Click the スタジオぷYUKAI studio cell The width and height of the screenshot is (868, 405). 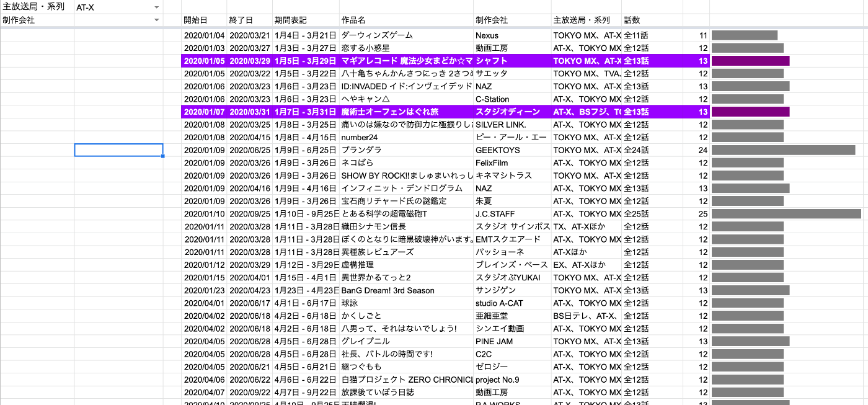tap(512, 277)
